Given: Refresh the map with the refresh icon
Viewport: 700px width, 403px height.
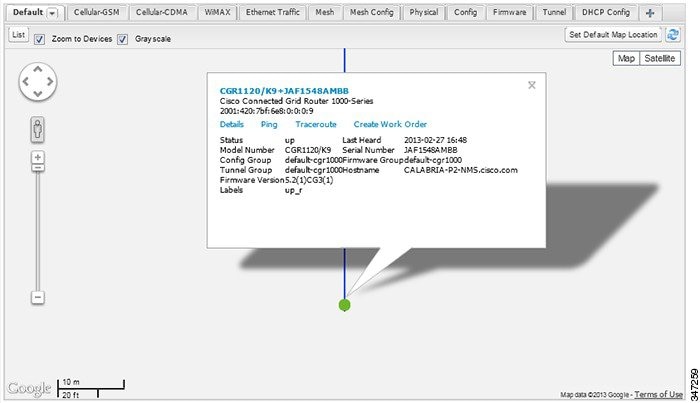Looking at the screenshot, I should coord(673,35).
